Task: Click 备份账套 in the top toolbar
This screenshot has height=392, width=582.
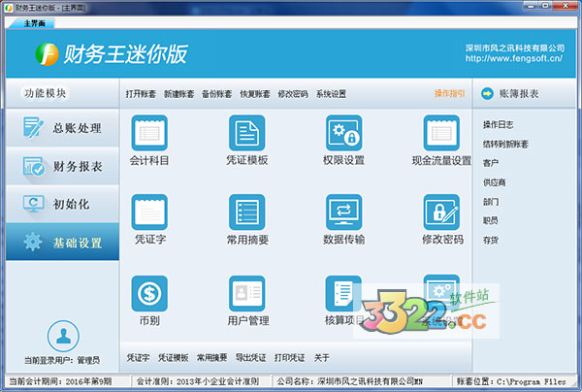Action: tap(216, 94)
